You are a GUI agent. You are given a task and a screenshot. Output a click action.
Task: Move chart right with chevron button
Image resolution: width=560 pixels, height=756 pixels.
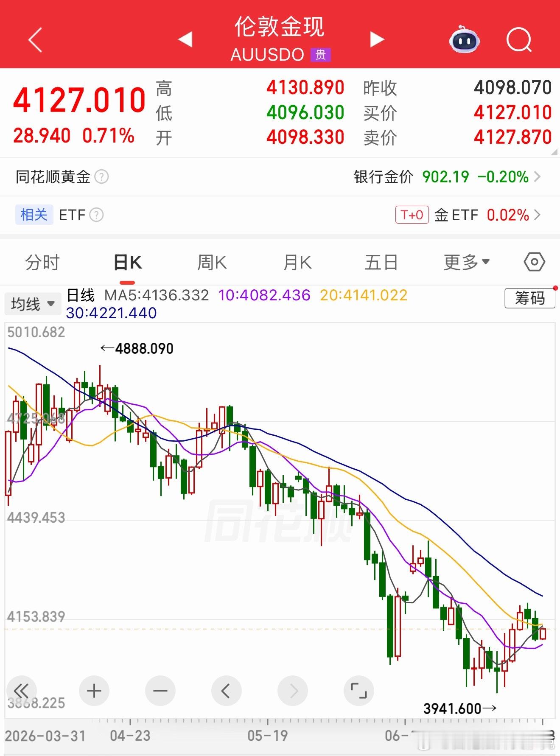coord(292,690)
